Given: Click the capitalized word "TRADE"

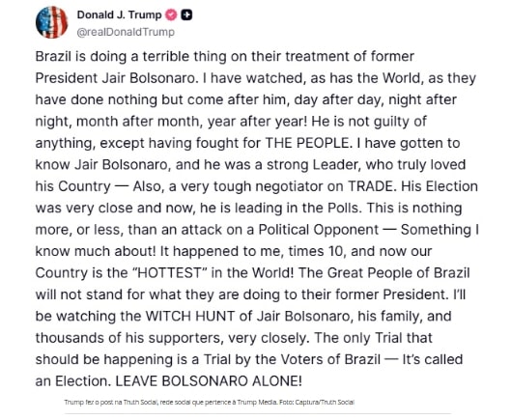Looking at the screenshot, I should coord(371,186).
